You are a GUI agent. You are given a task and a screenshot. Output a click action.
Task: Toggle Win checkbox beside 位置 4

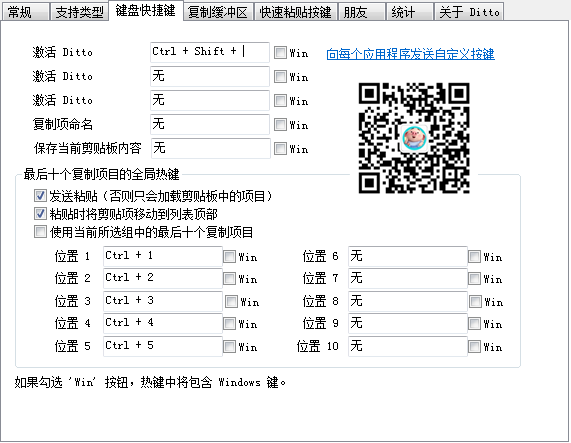tap(229, 324)
